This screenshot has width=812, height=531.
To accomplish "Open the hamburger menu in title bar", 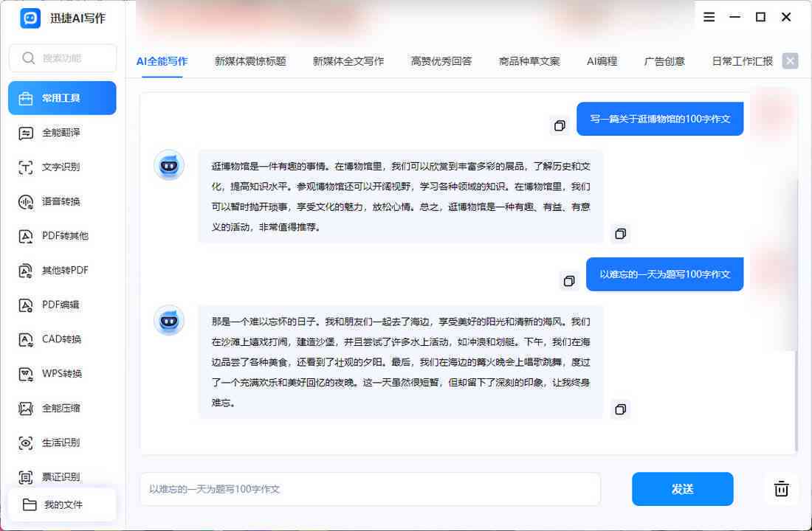I will (709, 17).
